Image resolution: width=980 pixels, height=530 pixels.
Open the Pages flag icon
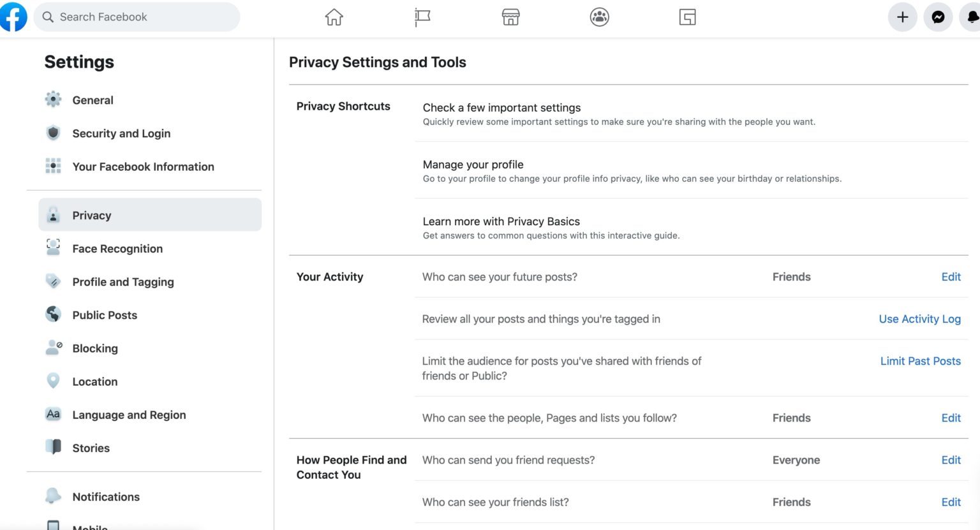[x=422, y=17]
